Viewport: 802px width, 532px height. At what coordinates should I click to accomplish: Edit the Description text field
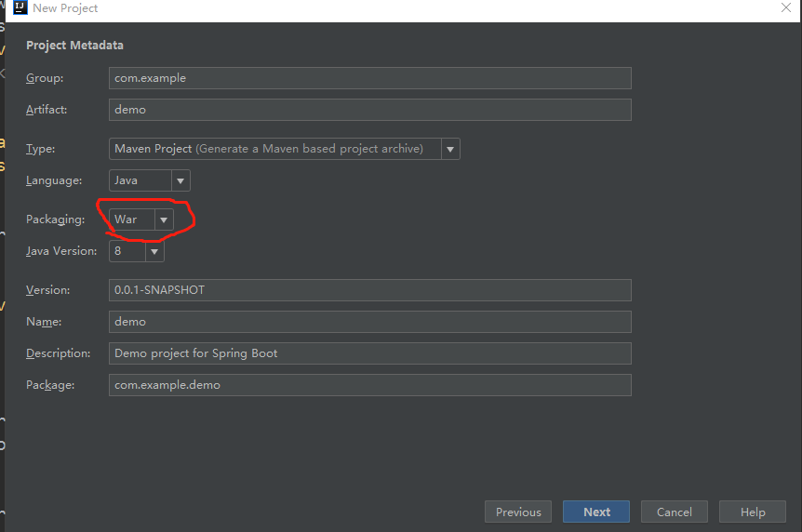(369, 353)
